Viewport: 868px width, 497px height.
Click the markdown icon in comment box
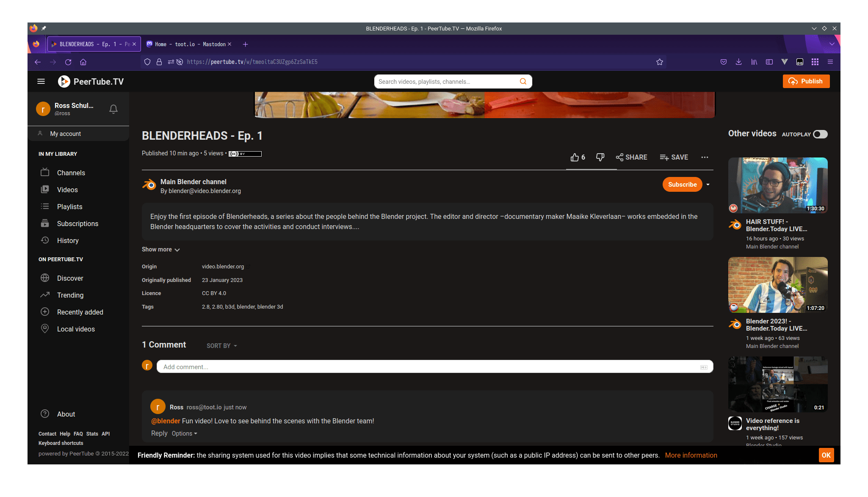[704, 367]
